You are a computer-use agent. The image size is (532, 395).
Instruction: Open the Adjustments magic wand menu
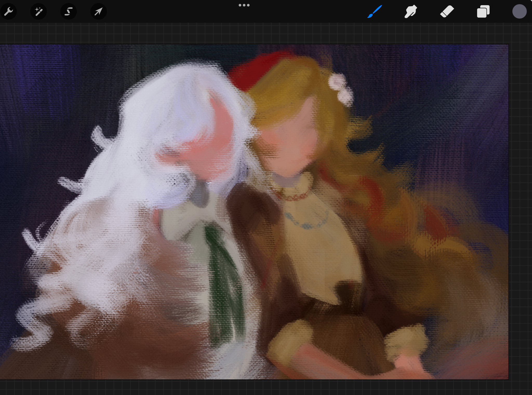(38, 11)
